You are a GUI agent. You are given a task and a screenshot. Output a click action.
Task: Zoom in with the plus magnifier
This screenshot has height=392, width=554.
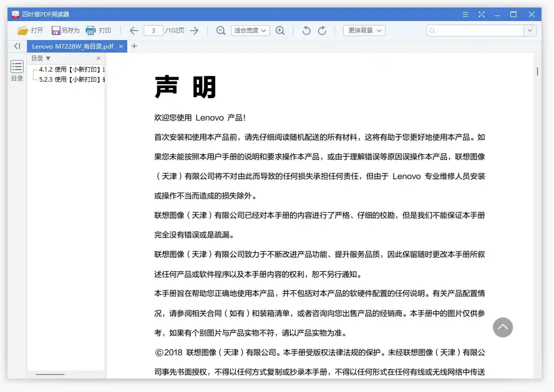tap(280, 31)
